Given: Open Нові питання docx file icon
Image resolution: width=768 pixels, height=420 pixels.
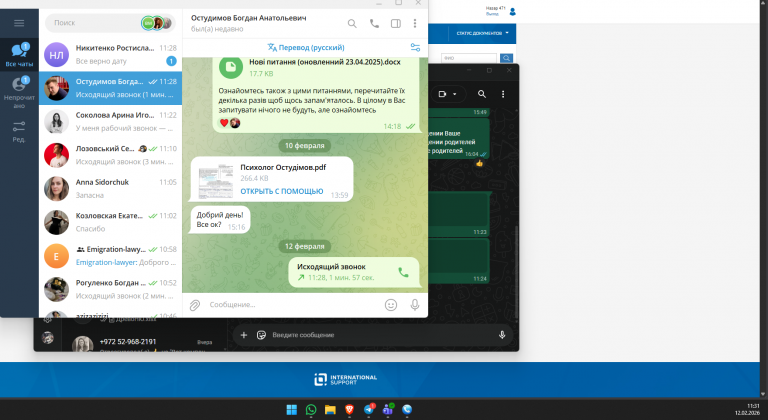Looking at the screenshot, I should tap(231, 67).
